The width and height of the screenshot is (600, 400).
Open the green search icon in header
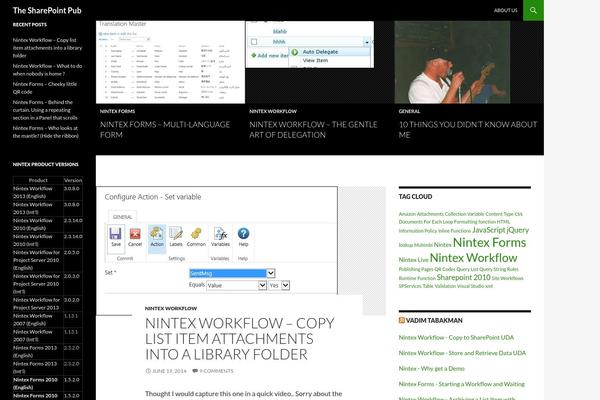click(x=533, y=10)
